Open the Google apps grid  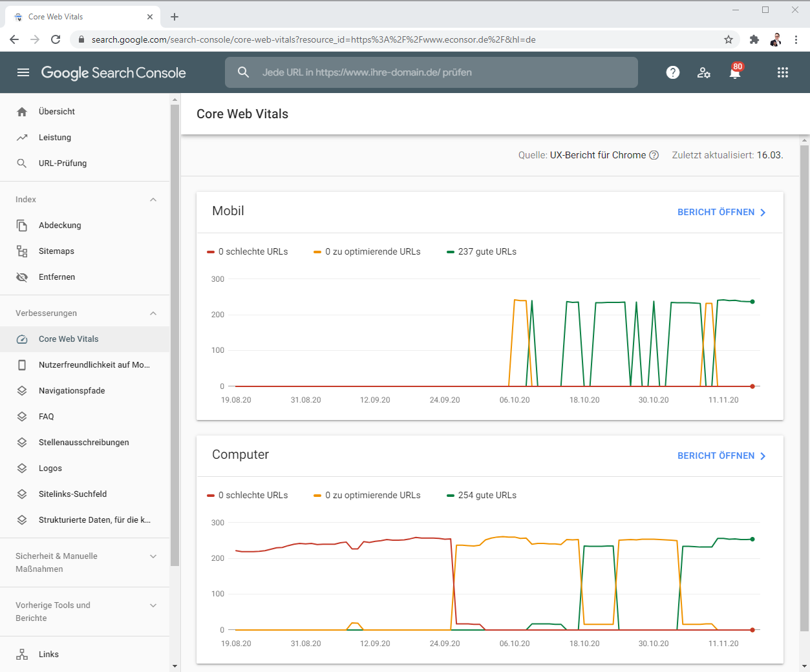[x=783, y=72]
